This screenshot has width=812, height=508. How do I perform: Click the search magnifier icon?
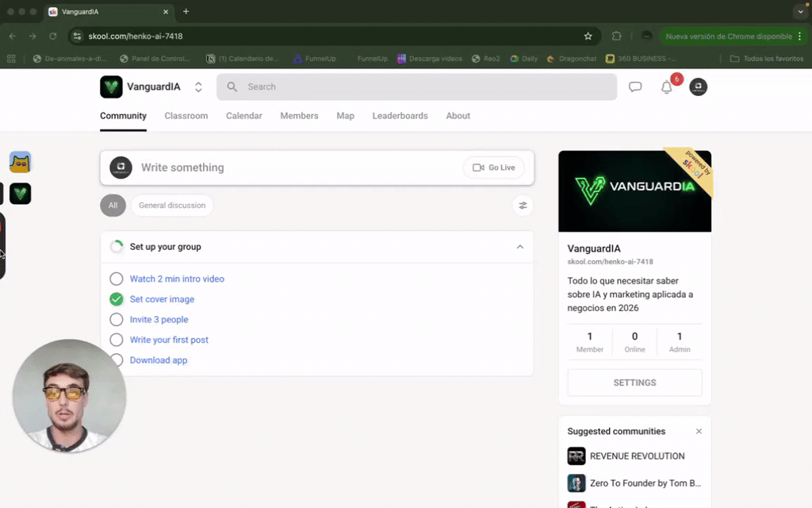pos(232,87)
